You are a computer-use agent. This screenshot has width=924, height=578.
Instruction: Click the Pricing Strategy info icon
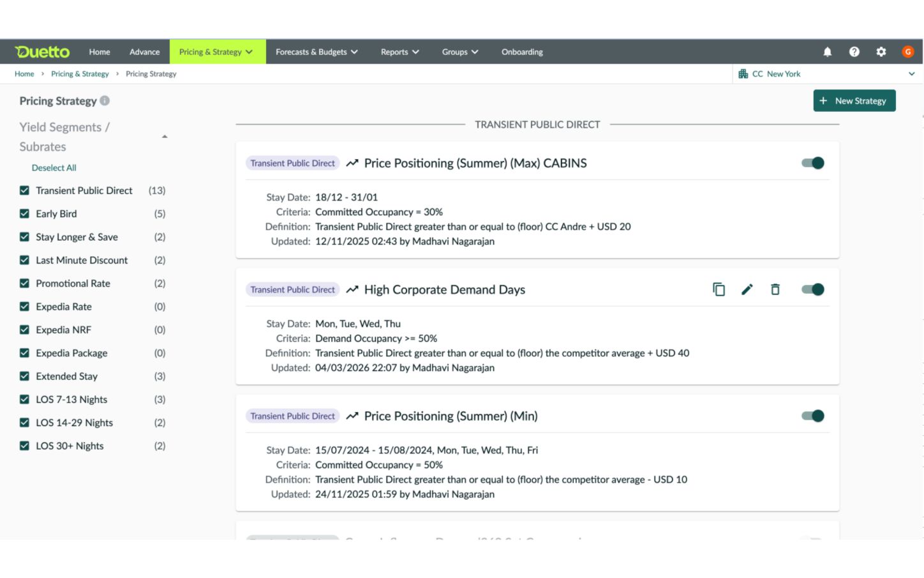point(105,100)
